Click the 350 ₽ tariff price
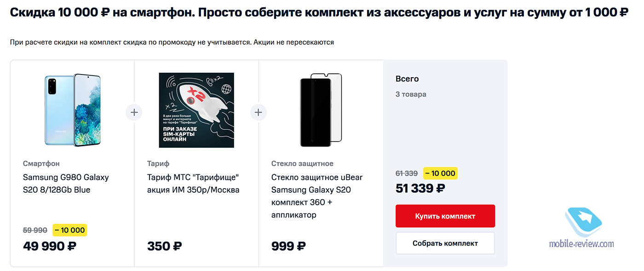This screenshot has width=644, height=271. (164, 246)
